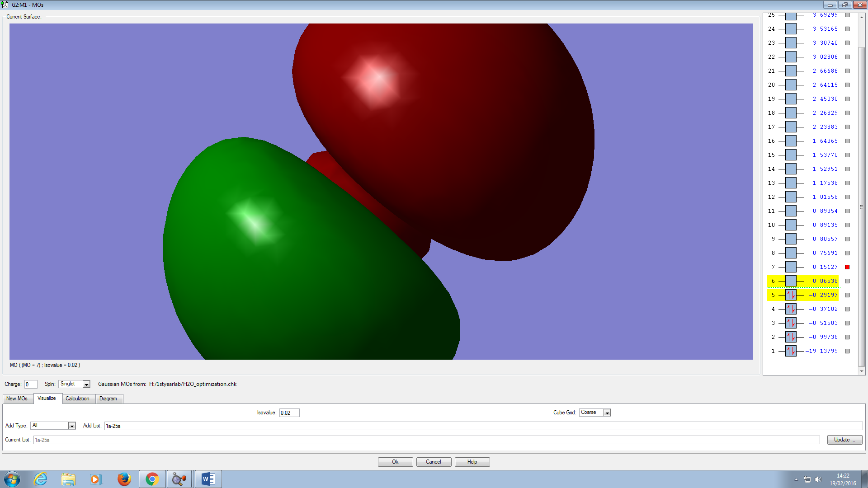This screenshot has height=488, width=868.
Task: Select the unoccupied orbital box for MO 12
Action: [x=791, y=197]
